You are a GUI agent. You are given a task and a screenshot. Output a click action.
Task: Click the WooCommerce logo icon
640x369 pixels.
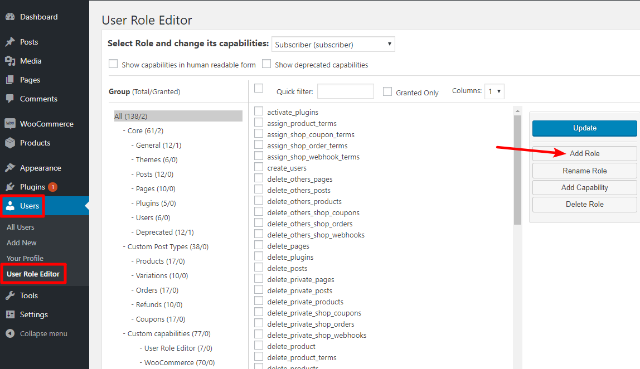10,124
